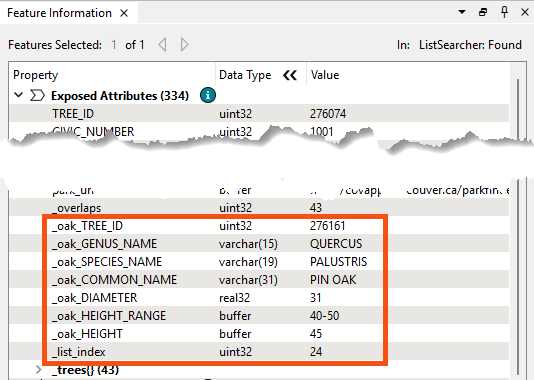This screenshot has width=534, height=380.
Task: Click the next feature arrow
Action: (184, 45)
